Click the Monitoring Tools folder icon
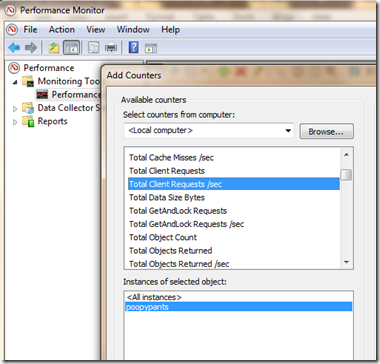The height and width of the screenshot is (364, 380). coord(29,81)
